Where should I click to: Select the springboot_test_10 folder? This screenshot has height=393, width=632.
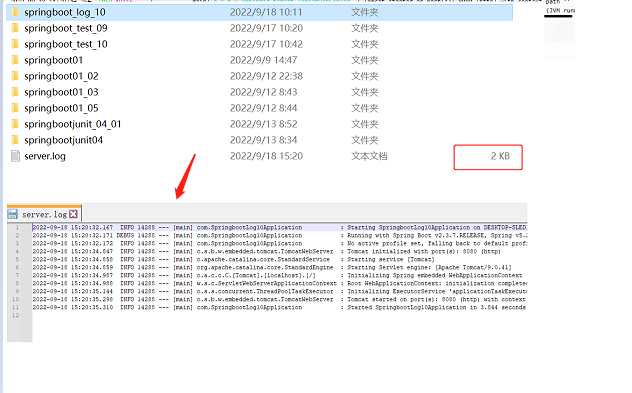click(x=66, y=44)
